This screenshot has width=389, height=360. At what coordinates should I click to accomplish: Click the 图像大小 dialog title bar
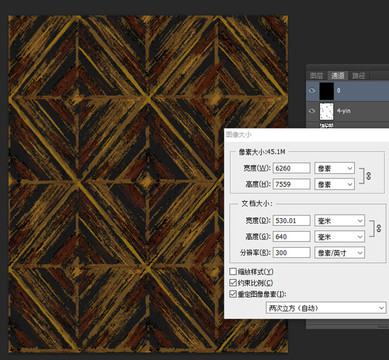pos(306,135)
